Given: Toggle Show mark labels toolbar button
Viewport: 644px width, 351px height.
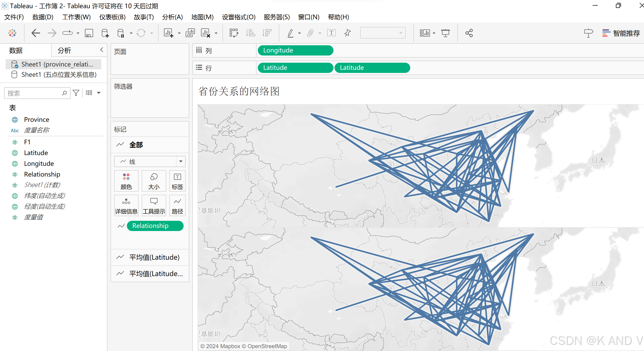Looking at the screenshot, I should (x=331, y=33).
